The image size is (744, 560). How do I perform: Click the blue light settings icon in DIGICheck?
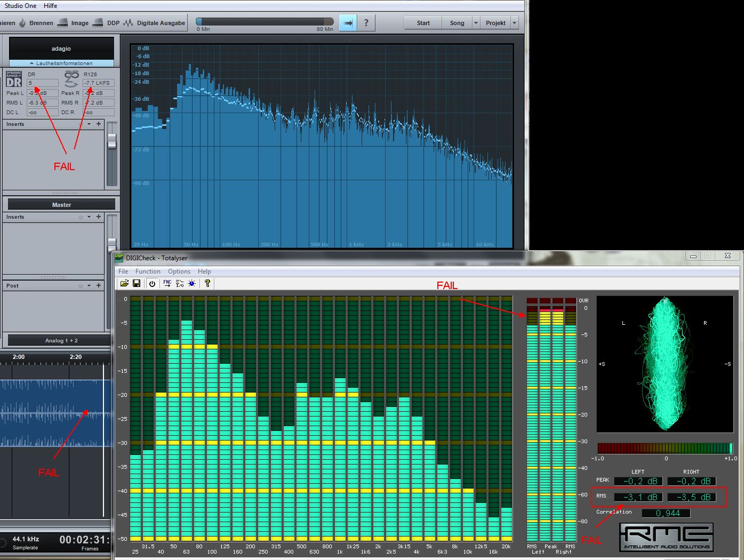[x=191, y=283]
